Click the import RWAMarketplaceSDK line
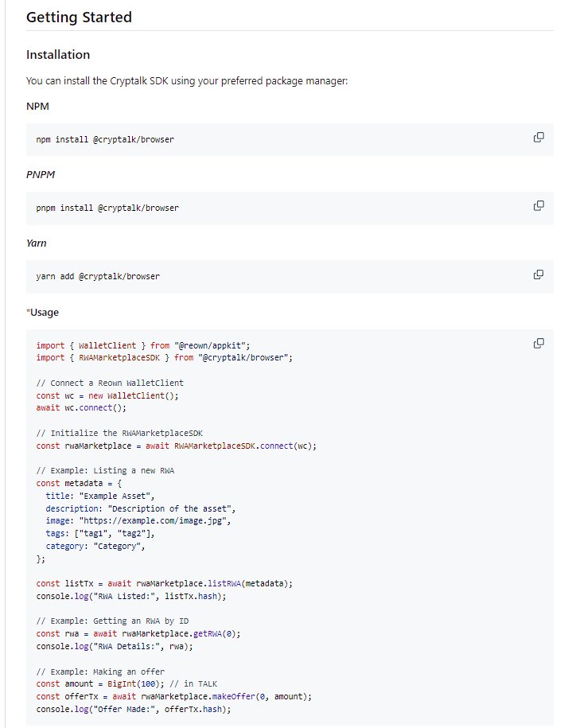The image size is (568, 728). point(164,357)
